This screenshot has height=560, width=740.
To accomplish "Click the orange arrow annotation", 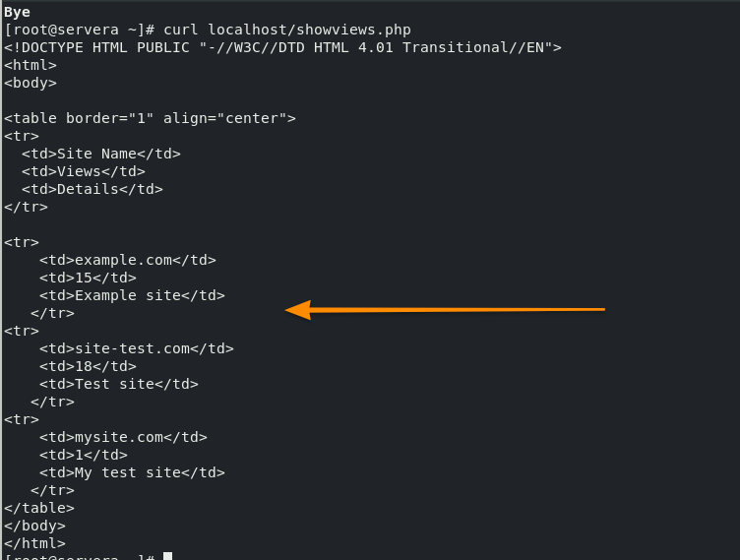I will [445, 310].
